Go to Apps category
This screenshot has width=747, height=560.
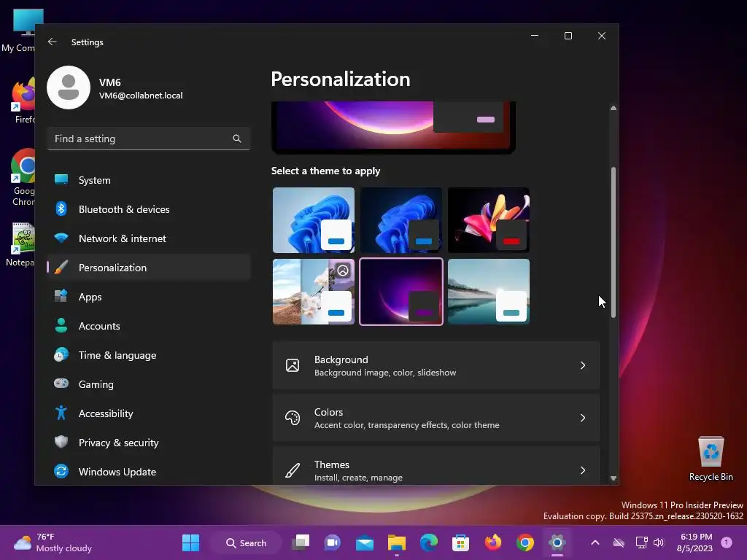tap(149, 297)
